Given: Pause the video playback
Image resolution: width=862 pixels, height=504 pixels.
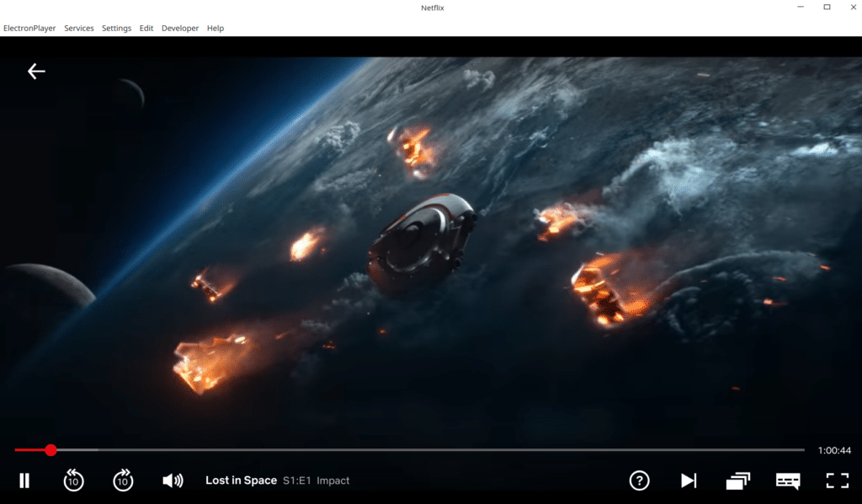Looking at the screenshot, I should click(24, 480).
